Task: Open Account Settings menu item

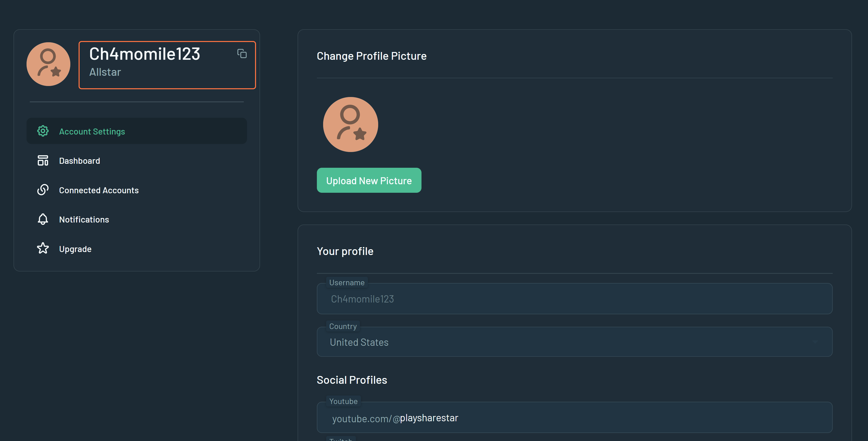Action: [92, 131]
